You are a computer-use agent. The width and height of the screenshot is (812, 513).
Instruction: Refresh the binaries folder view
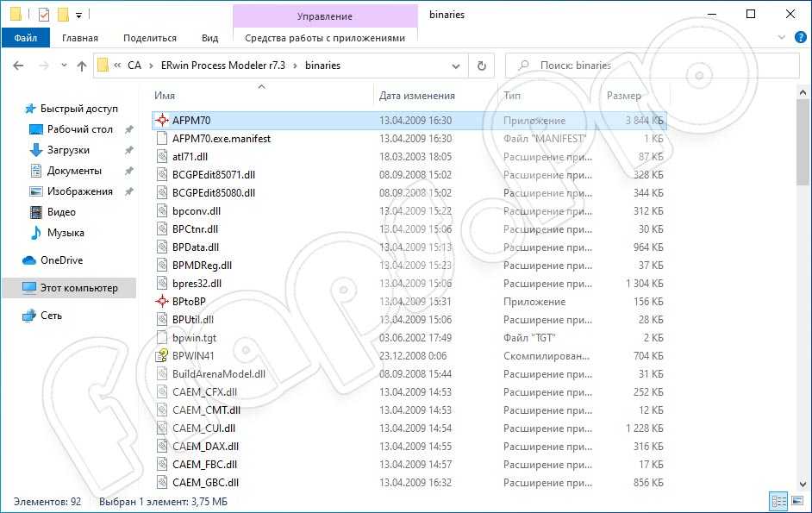(x=481, y=66)
